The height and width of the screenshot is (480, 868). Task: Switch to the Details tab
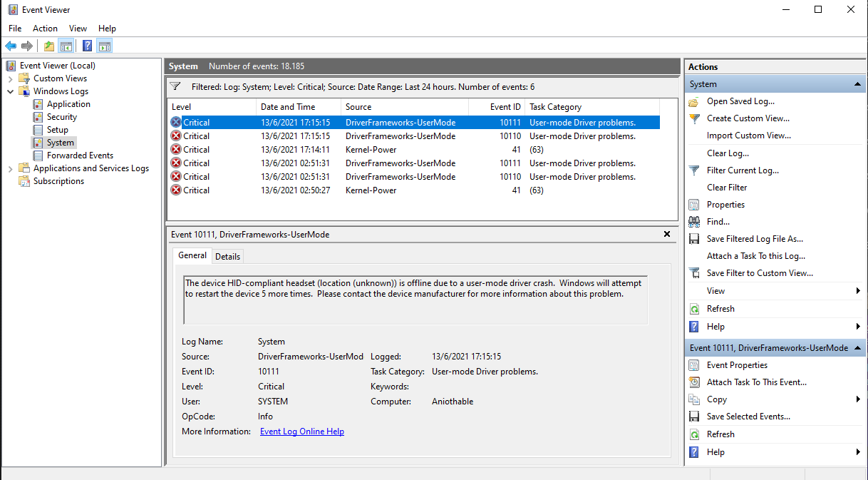pos(227,256)
